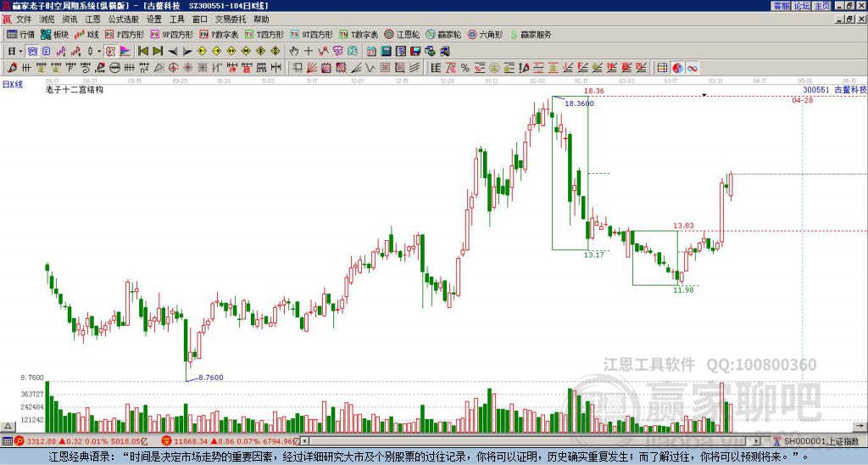Select the zigzag wave line tool
868x465 pixels.
pos(323,51)
